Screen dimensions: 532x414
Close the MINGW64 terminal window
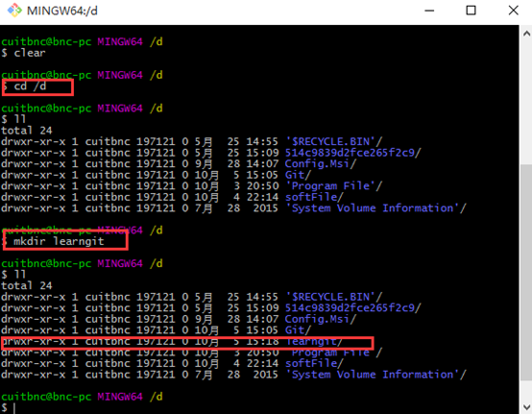[514, 11]
